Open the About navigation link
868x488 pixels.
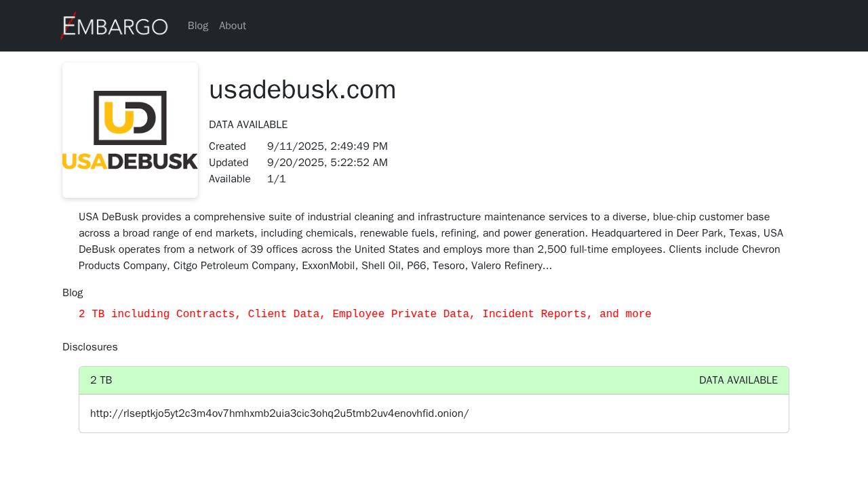tap(233, 26)
